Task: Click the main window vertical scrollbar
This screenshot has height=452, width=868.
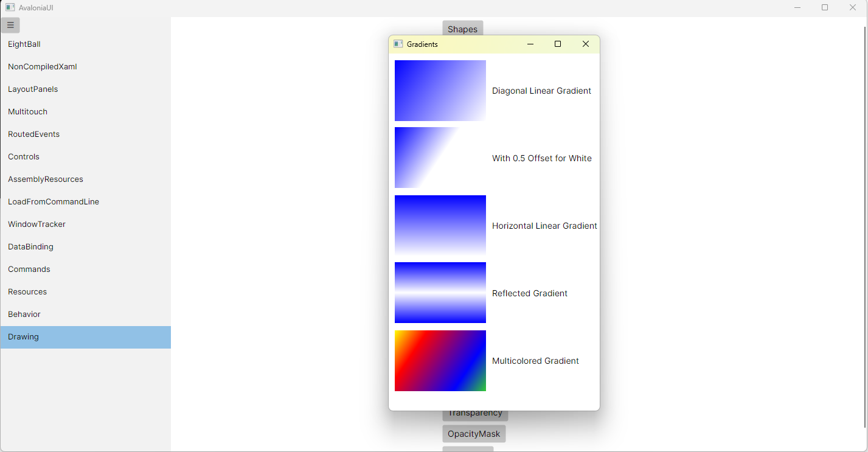Action: 864,227
